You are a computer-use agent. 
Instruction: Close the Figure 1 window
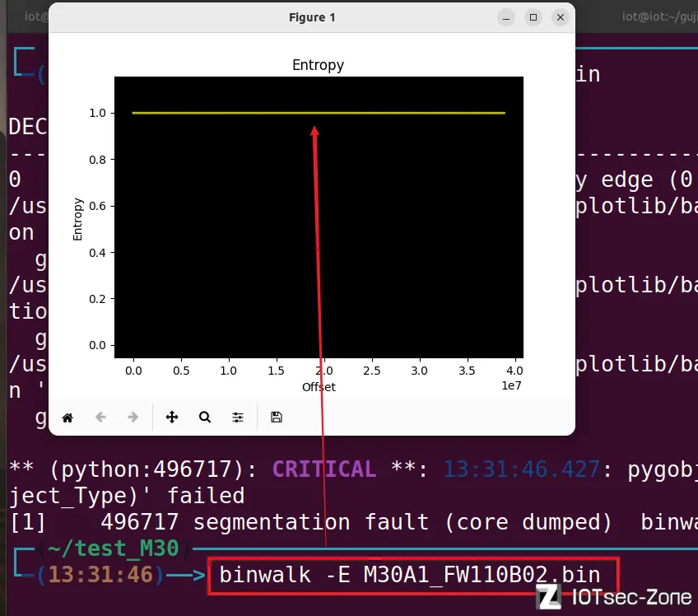click(561, 17)
